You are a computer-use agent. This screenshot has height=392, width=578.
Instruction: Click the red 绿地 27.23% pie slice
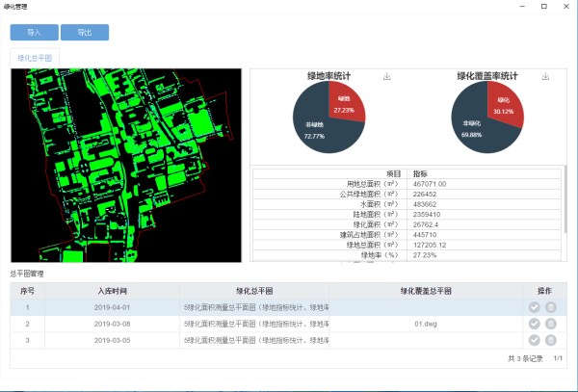point(345,103)
